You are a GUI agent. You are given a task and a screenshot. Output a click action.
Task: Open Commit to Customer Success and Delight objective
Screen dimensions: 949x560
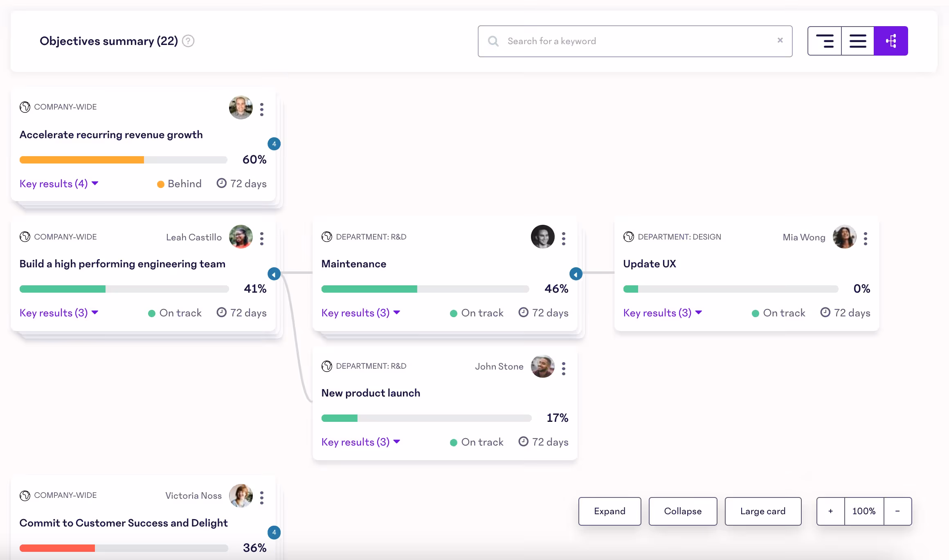click(124, 523)
